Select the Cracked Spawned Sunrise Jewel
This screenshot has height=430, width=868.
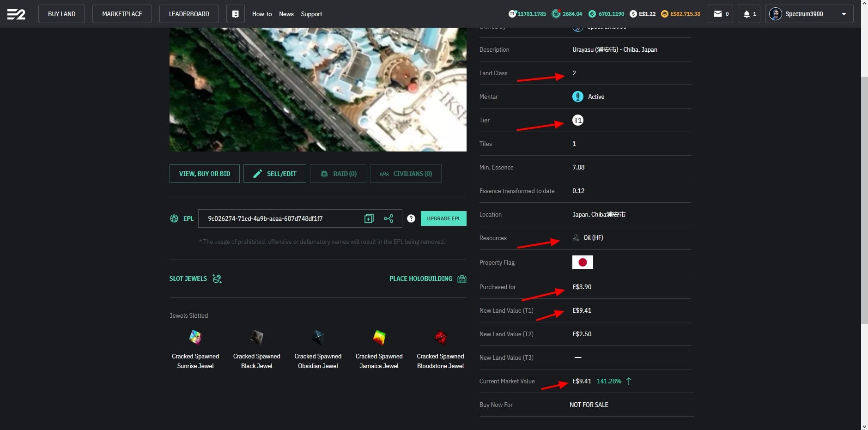pos(195,338)
